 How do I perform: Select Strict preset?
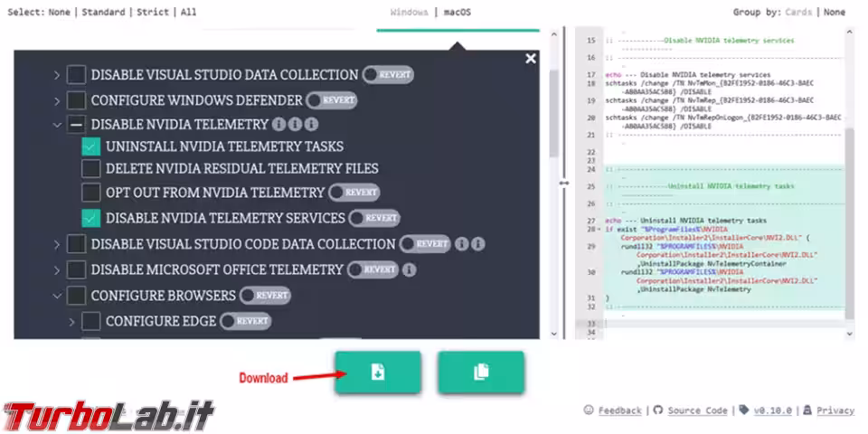click(x=152, y=12)
